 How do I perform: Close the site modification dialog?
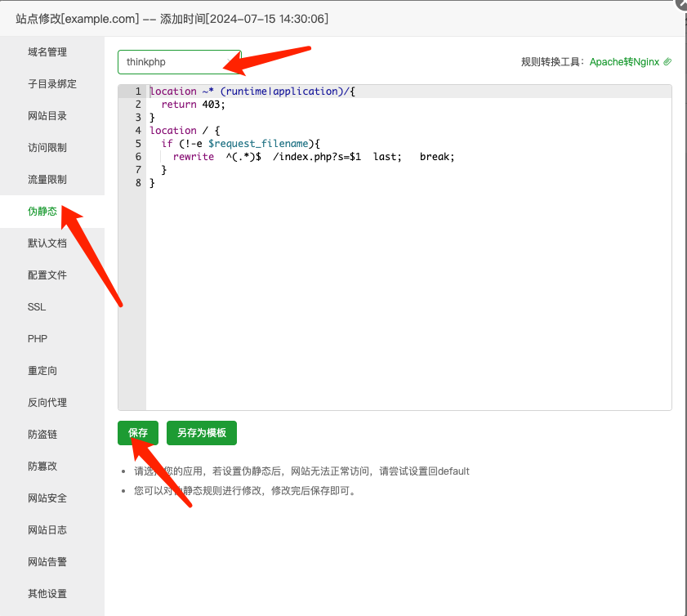[682, 3]
